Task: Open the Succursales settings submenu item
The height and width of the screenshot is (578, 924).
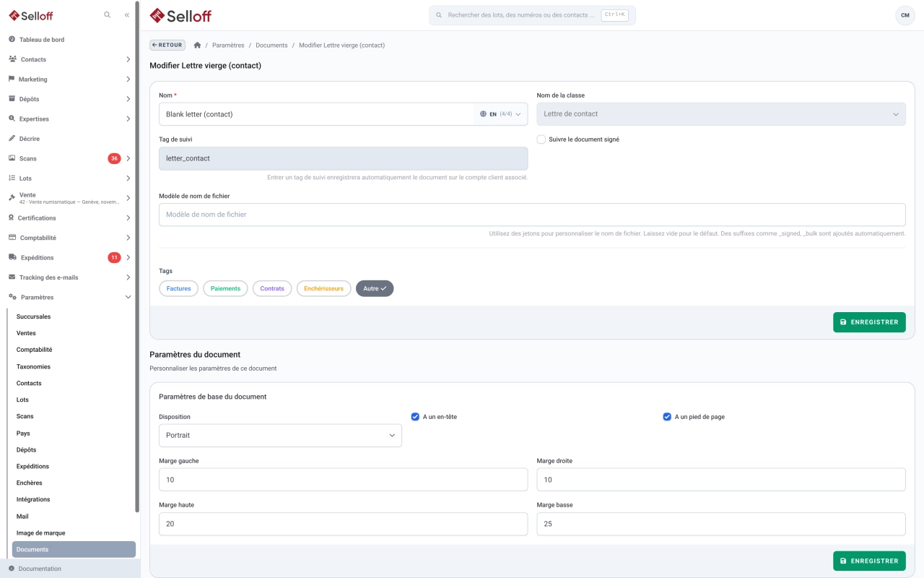Action: [x=34, y=316]
